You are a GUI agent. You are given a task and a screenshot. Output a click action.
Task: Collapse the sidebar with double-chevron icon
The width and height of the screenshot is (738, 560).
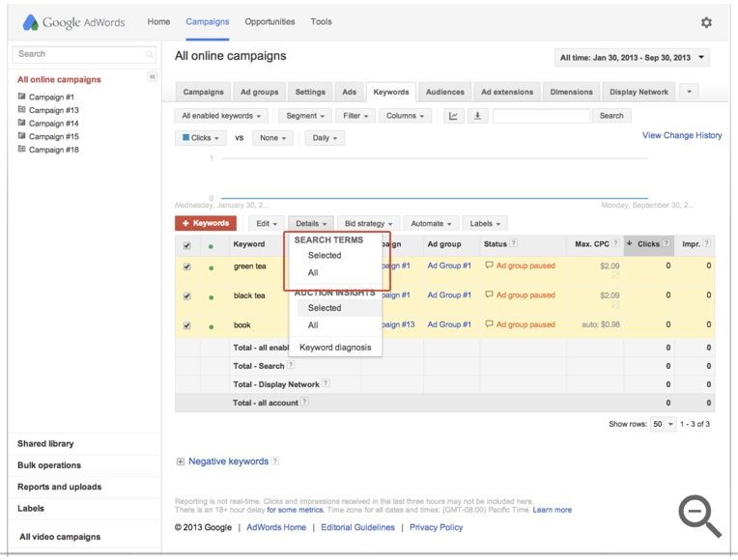pyautogui.click(x=152, y=76)
